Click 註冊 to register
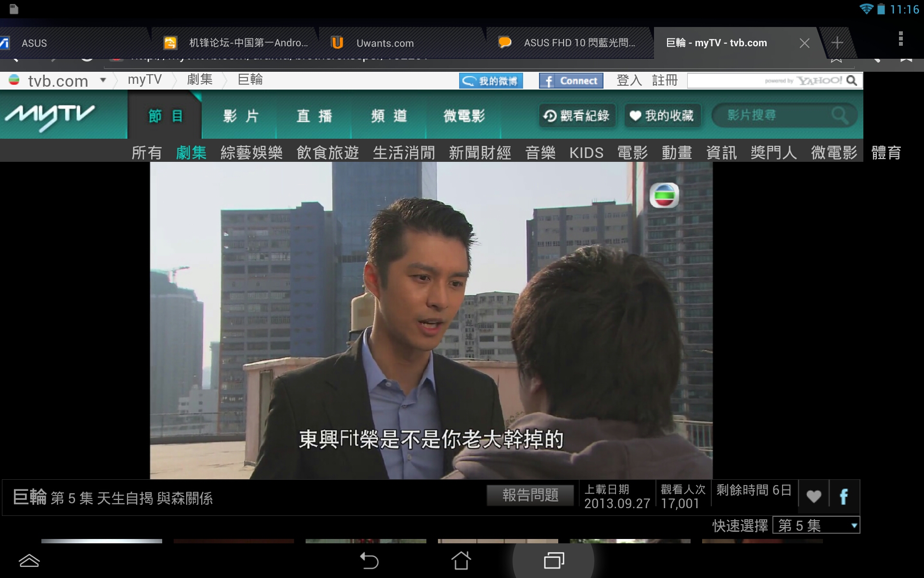 pyautogui.click(x=665, y=80)
